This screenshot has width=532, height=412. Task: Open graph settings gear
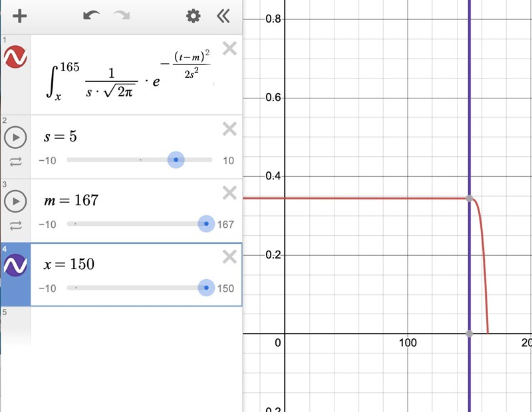[193, 16]
